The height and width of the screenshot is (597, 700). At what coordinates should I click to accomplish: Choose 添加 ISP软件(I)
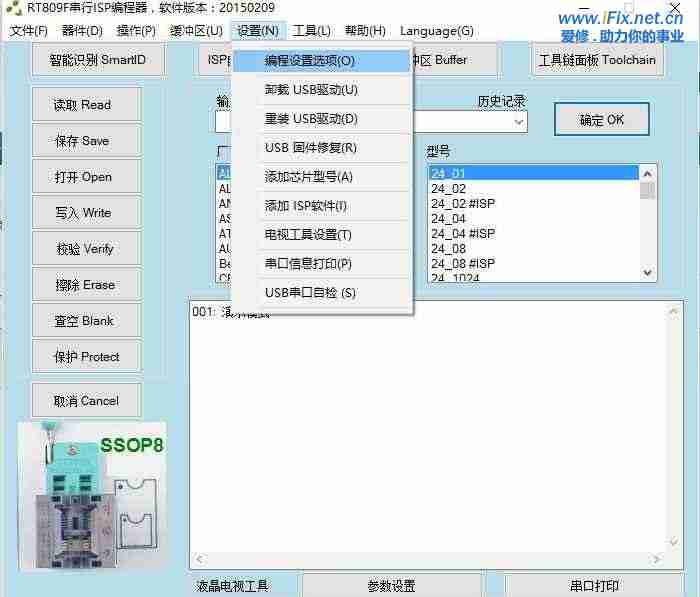click(x=321, y=206)
